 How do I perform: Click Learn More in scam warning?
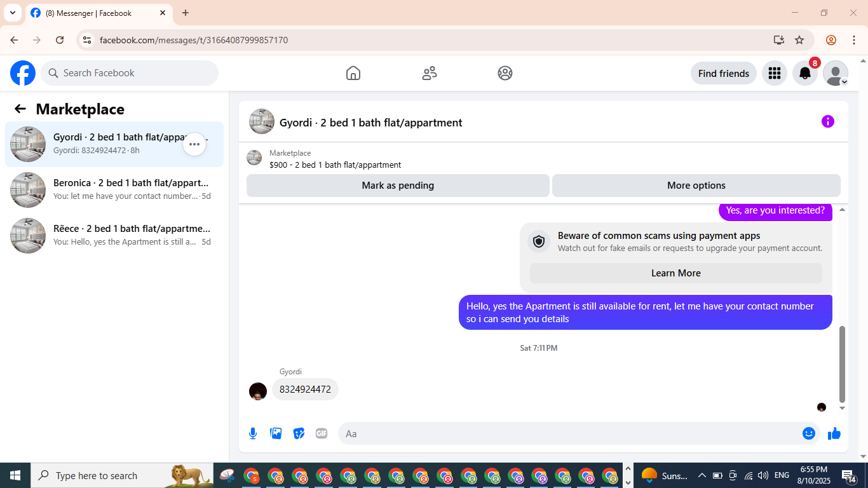675,273
